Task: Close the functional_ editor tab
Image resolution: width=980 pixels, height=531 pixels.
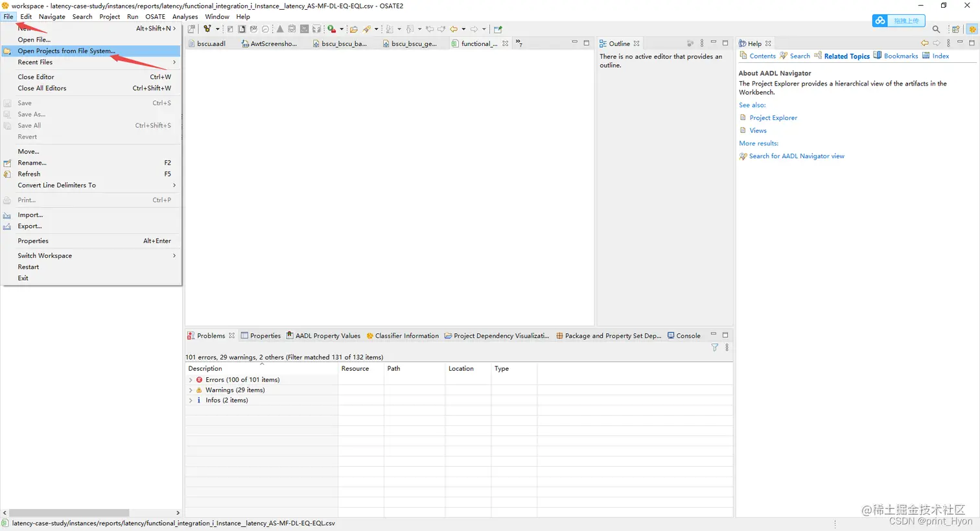Action: (506, 43)
